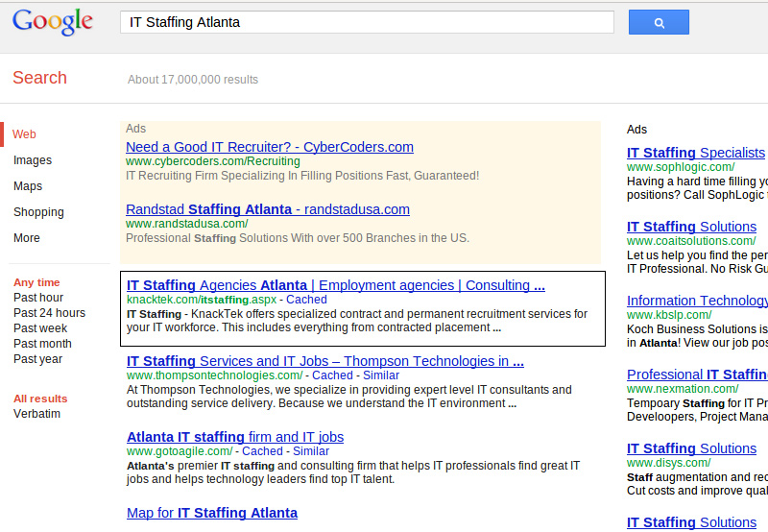Click the www.sophlogic.com/ URL text

click(681, 167)
